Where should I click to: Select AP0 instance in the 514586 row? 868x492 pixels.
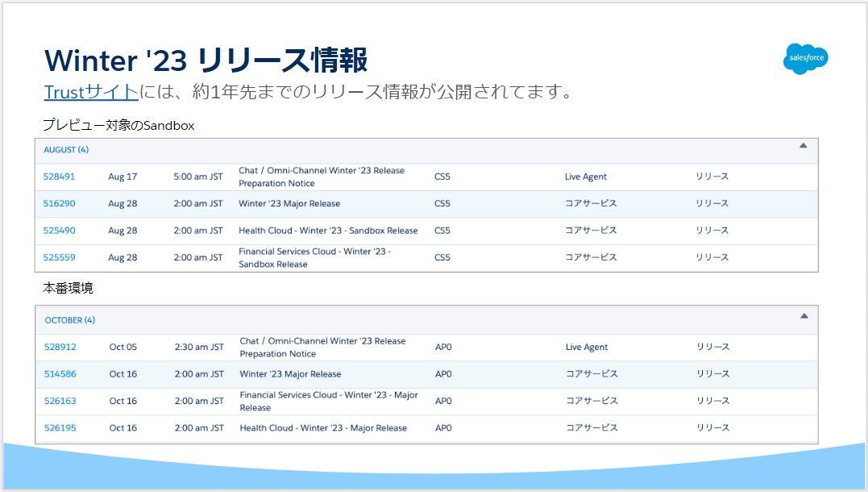click(x=443, y=374)
